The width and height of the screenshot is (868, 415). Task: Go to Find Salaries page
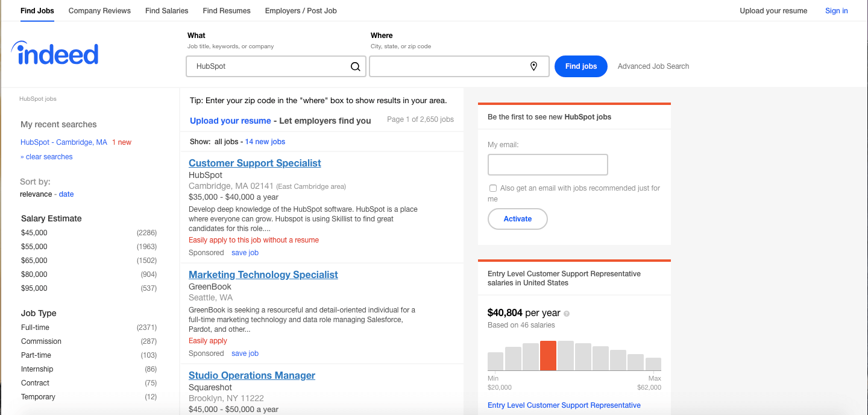[x=166, y=11]
